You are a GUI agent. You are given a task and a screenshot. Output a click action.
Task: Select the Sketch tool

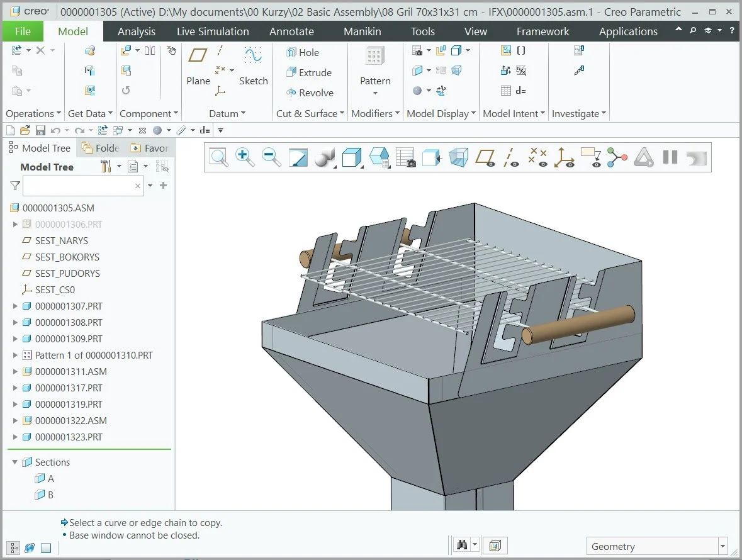[254, 69]
